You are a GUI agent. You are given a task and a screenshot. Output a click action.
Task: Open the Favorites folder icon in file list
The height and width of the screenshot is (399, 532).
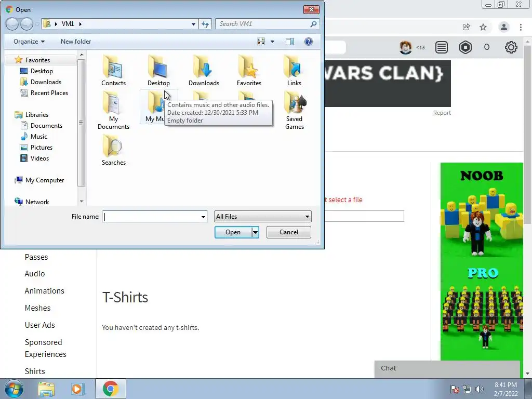[x=249, y=71]
